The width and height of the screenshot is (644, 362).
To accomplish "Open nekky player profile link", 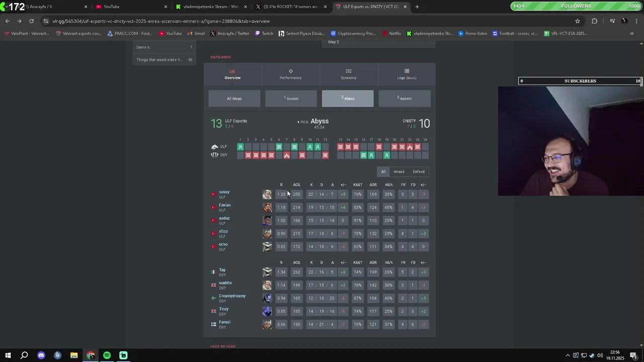I will 224,192.
